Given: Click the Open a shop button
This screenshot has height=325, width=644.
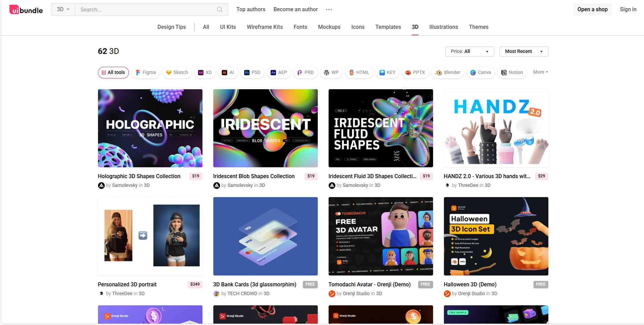Looking at the screenshot, I should (592, 9).
